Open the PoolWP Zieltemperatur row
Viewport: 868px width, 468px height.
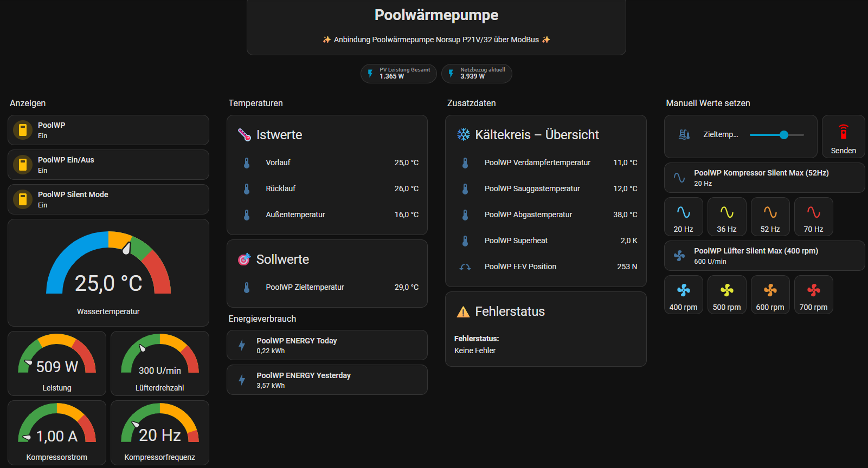(327, 287)
